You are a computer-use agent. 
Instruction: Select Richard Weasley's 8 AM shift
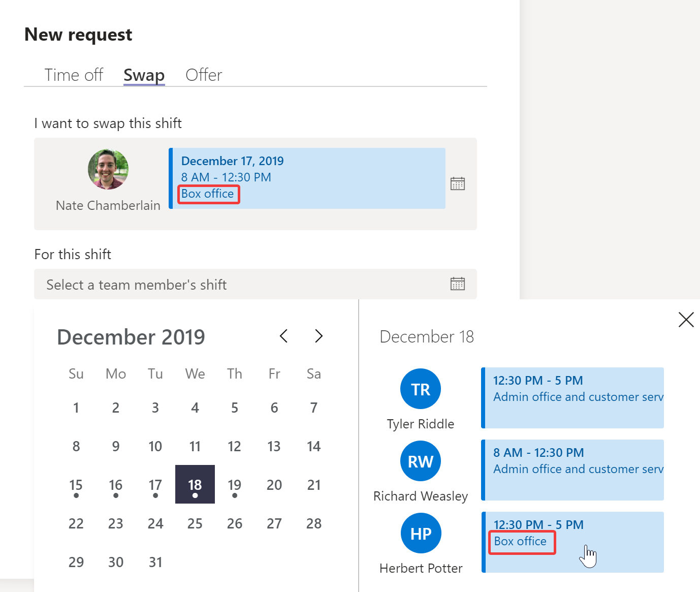tap(572, 470)
